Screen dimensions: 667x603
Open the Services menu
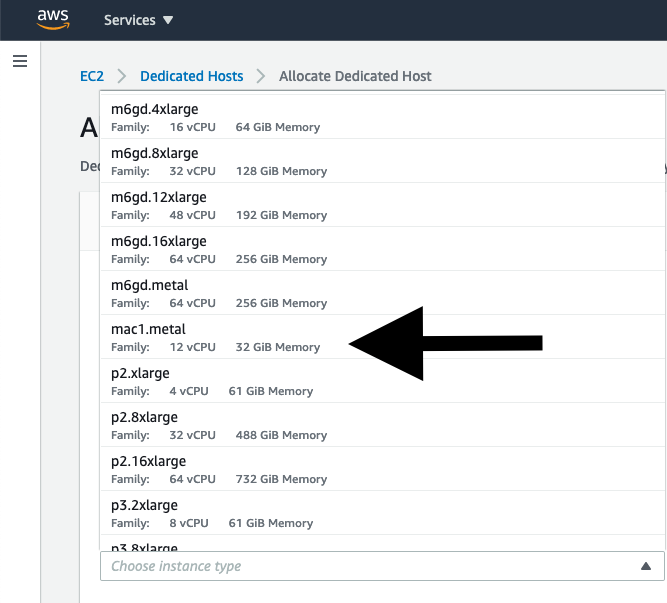coord(138,20)
